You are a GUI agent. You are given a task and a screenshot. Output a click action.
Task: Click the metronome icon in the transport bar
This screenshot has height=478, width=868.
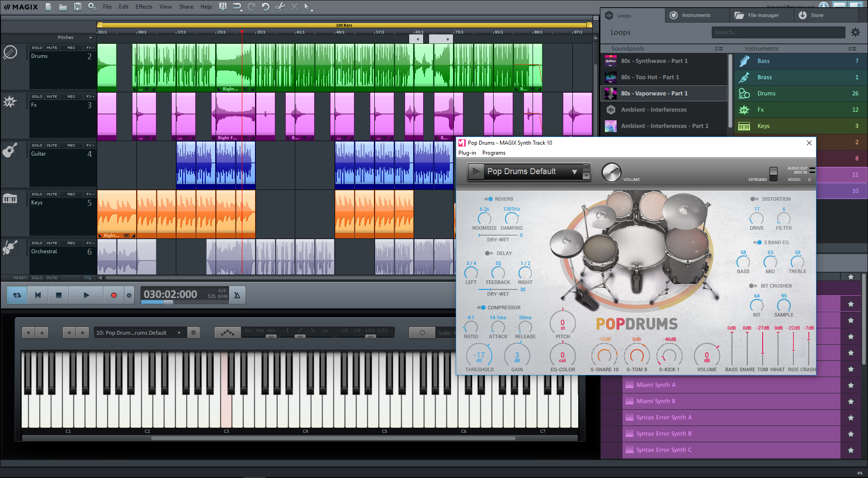click(237, 294)
